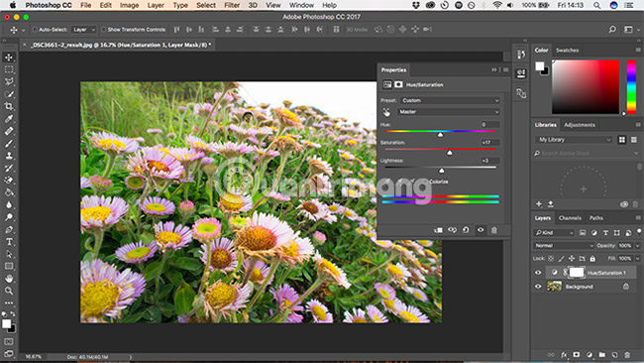Open the Kind filter dropdown
Image resolution: width=644 pixels, height=363 pixels.
(x=554, y=233)
